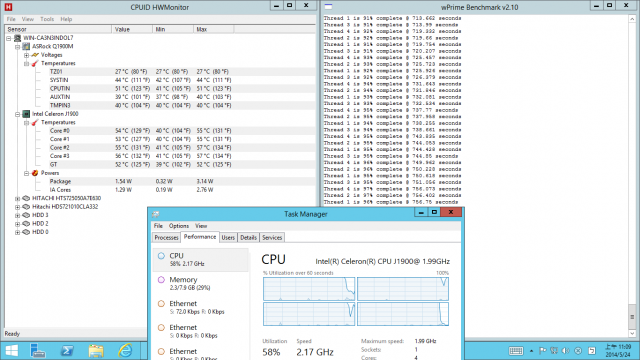Click the wPrime vertical scrollbar thumb

tap(632, 317)
